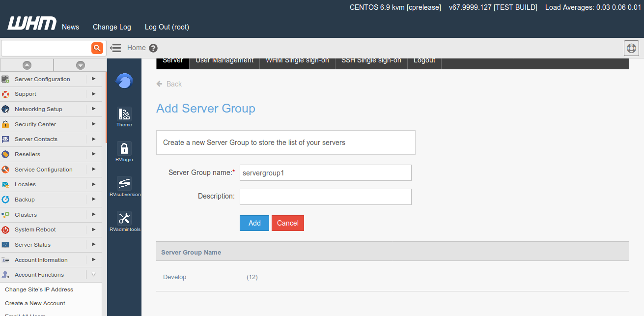This screenshot has width=644, height=316.
Task: Click the orange search magnifier button
Action: 97,48
